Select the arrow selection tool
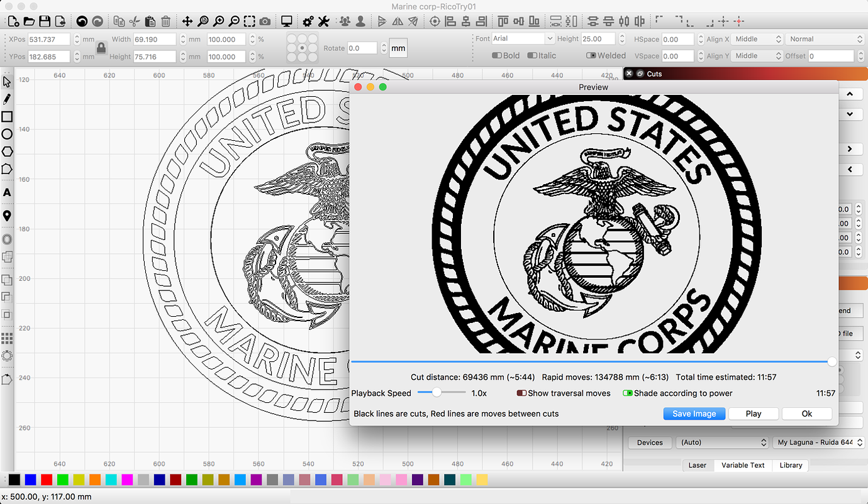The width and height of the screenshot is (868, 504). pos(7,82)
